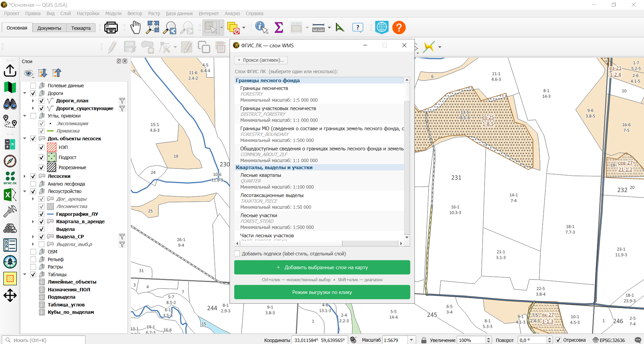
Task: Activate the Identify features tool
Action: pos(261,28)
